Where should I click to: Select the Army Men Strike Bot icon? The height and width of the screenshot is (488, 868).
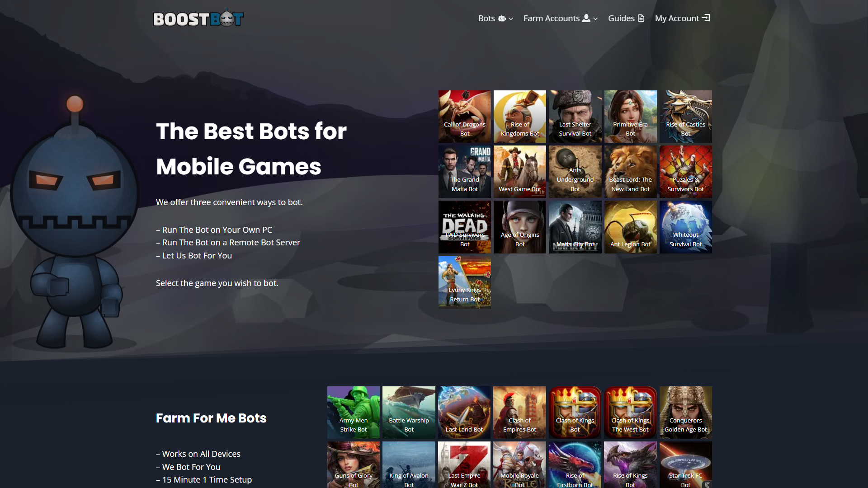(354, 413)
